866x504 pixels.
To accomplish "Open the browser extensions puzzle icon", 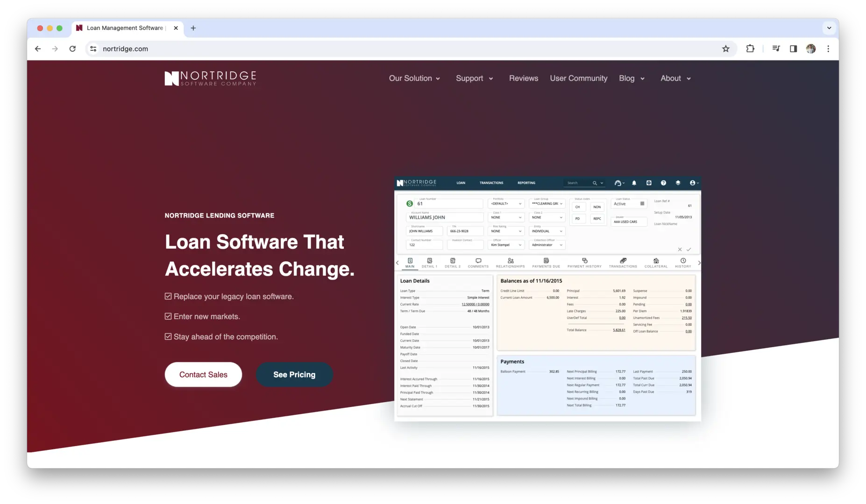I will pyautogui.click(x=750, y=49).
